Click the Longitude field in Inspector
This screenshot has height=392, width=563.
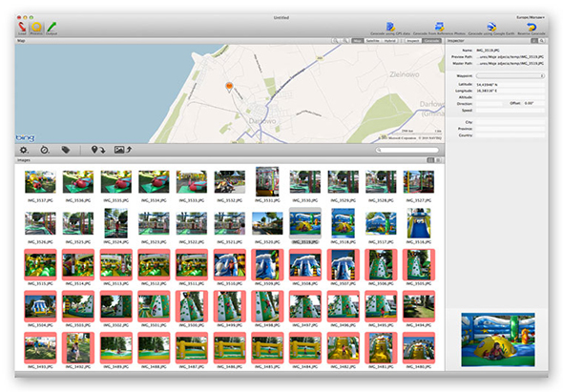[x=511, y=91]
